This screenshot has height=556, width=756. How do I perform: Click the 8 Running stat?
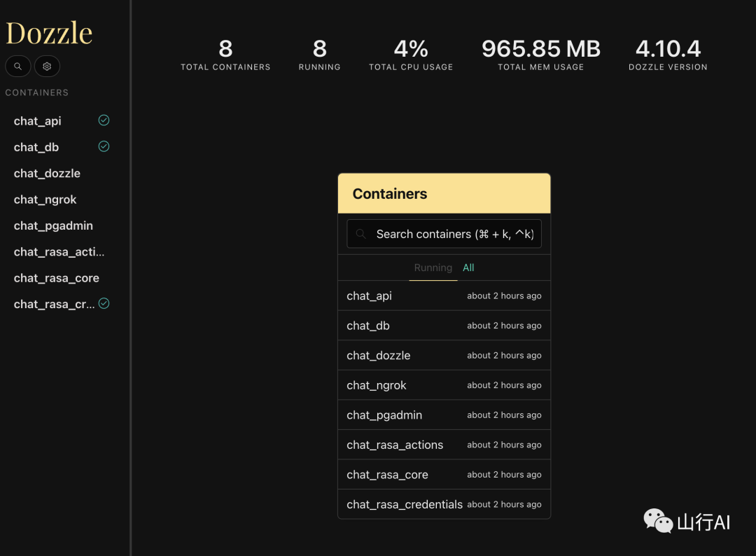[x=320, y=55]
